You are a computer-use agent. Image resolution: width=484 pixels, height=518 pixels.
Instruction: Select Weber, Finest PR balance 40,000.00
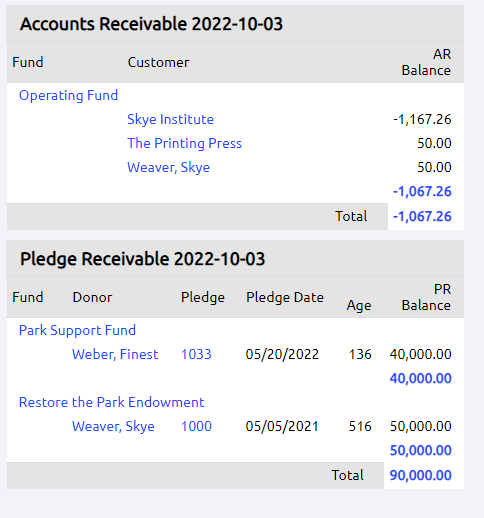420,355
